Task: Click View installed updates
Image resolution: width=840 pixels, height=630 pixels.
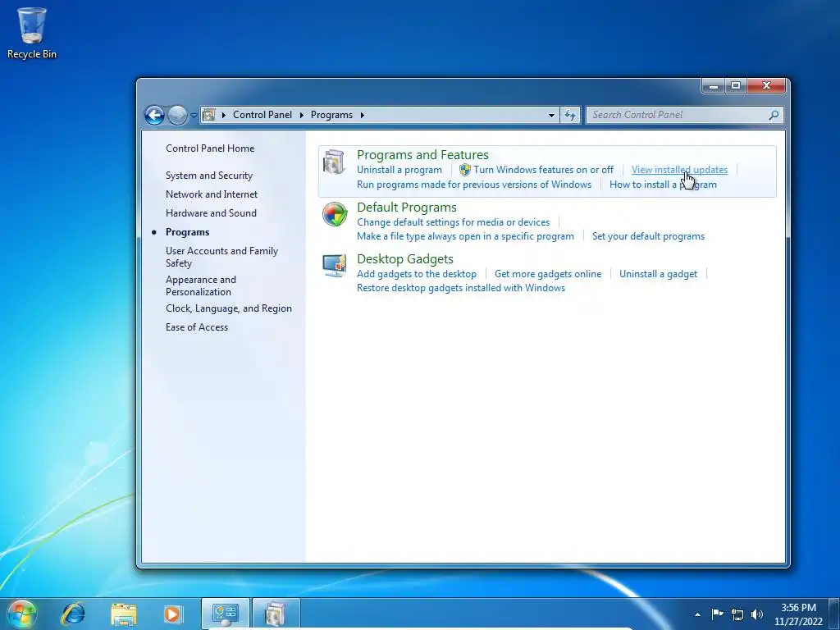Action: point(679,170)
